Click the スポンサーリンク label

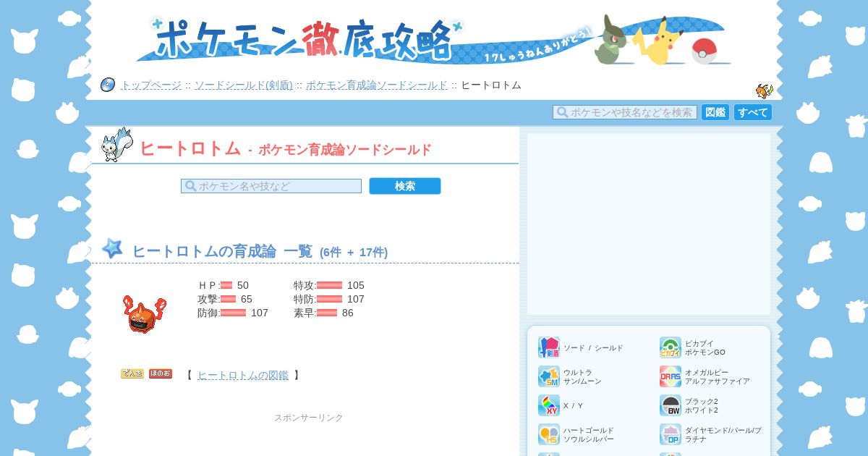pos(309,418)
